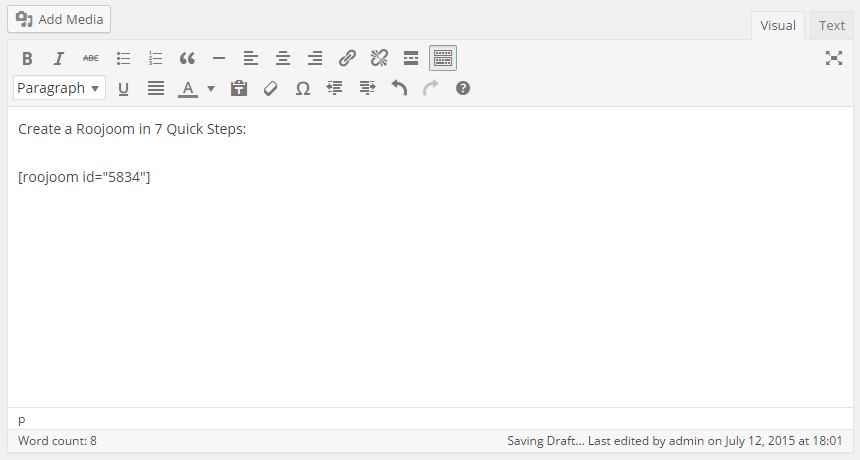The image size is (860, 460).
Task: Click the [roojoom id="5834"] shortcode text
Action: (x=84, y=177)
